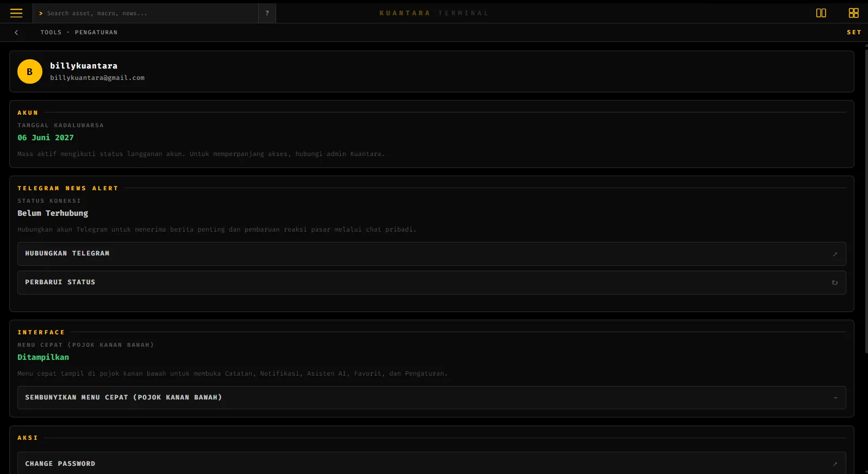Screen dimensions: 868x474
Task: Click the Tanggal Kadaluwarsa label
Action: click(60, 126)
